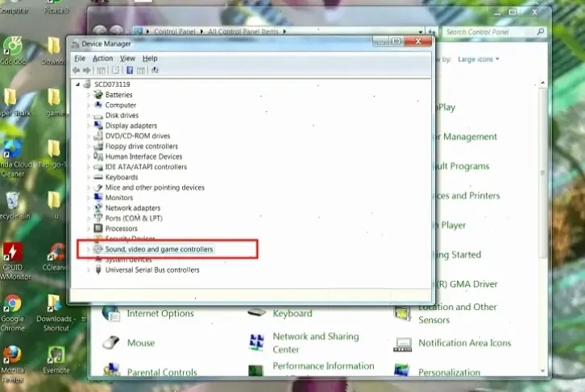Screen dimensions: 585x392
Task: Expand Sound, video and game controllers
Action: pyautogui.click(x=89, y=250)
